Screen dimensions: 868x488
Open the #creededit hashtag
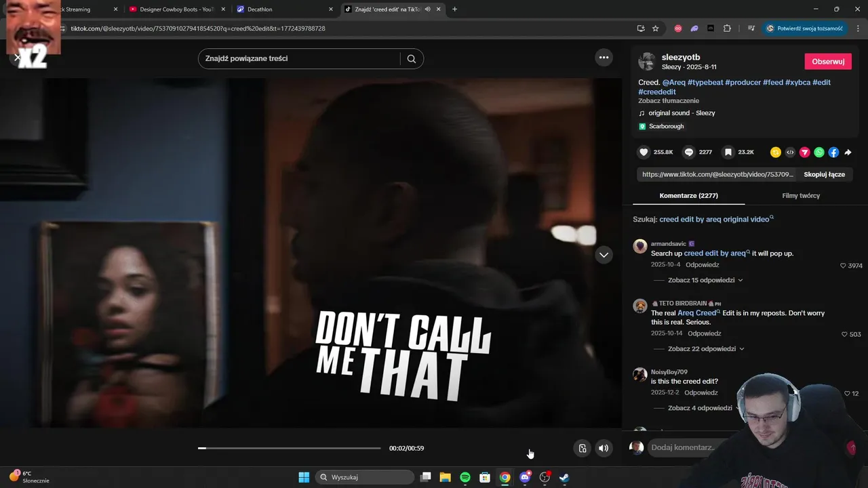point(657,92)
